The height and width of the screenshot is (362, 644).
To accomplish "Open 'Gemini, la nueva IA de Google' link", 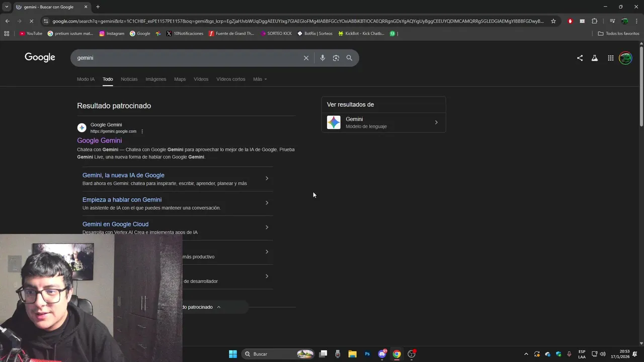I will coord(123,175).
